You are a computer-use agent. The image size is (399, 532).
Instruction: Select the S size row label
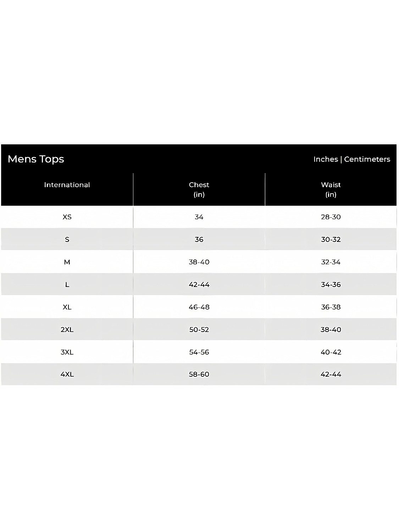(67, 239)
